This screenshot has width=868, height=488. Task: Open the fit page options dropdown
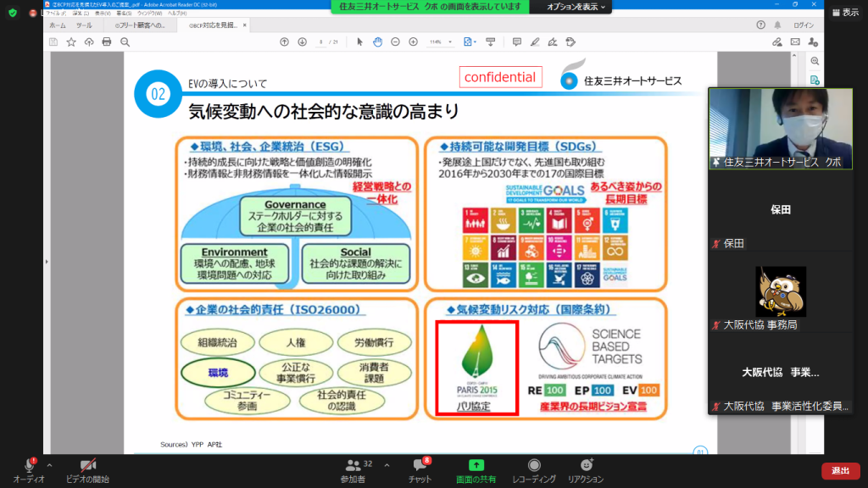click(x=470, y=42)
